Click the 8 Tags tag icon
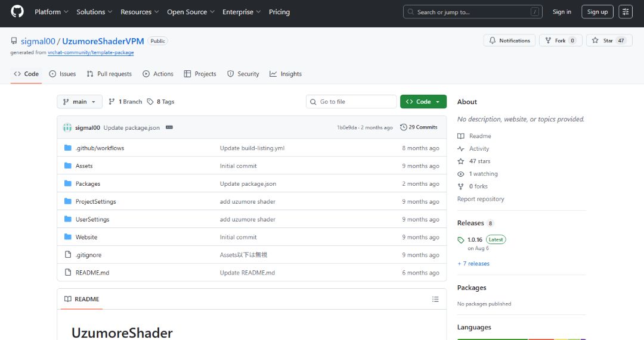The width and height of the screenshot is (644, 340). click(x=150, y=102)
